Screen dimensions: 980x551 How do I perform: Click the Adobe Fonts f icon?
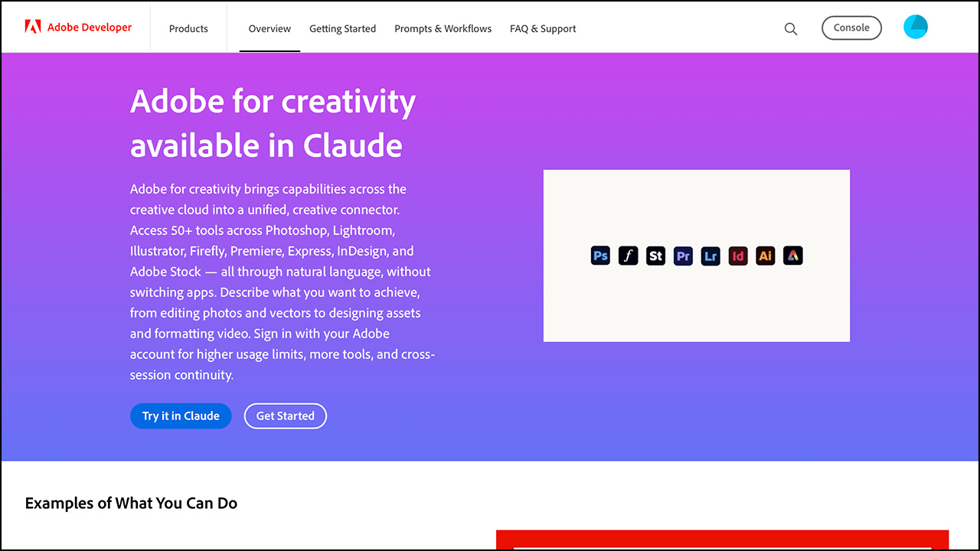[x=629, y=256]
